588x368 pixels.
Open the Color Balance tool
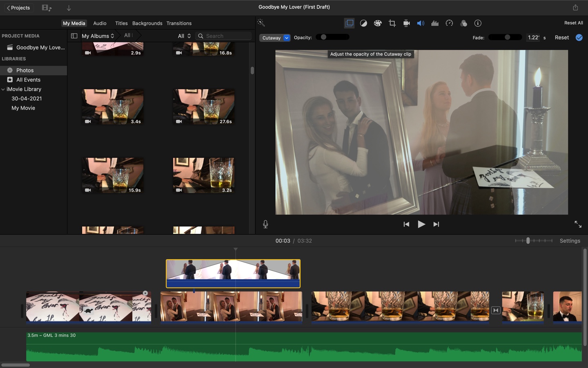point(363,23)
